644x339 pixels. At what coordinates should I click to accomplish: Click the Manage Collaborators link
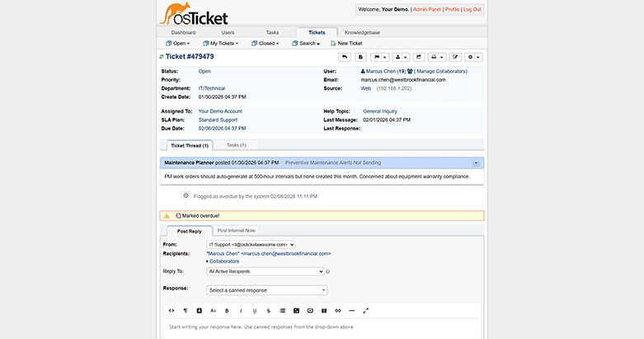coord(441,71)
